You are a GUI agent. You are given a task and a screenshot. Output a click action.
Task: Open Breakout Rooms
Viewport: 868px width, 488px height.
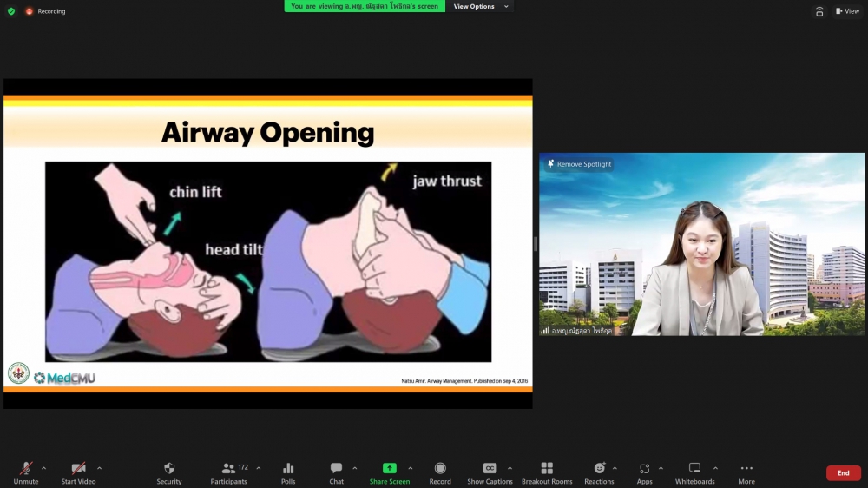pyautogui.click(x=547, y=469)
